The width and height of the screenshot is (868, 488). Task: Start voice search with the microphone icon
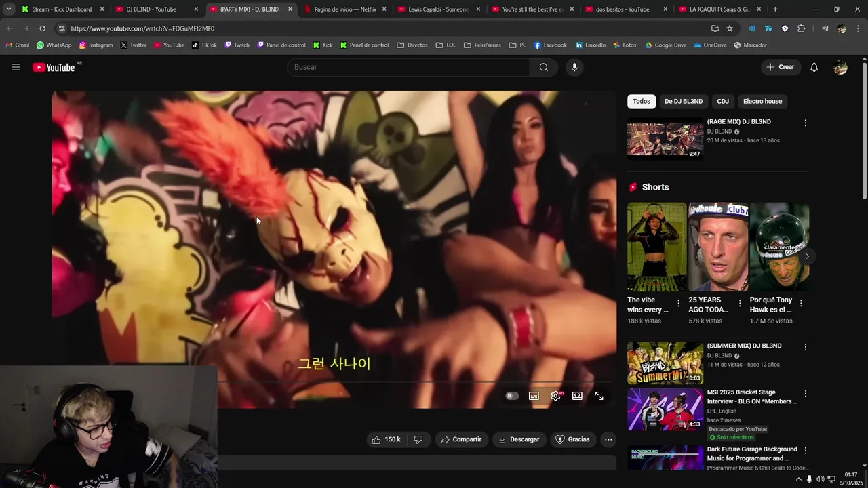(574, 67)
